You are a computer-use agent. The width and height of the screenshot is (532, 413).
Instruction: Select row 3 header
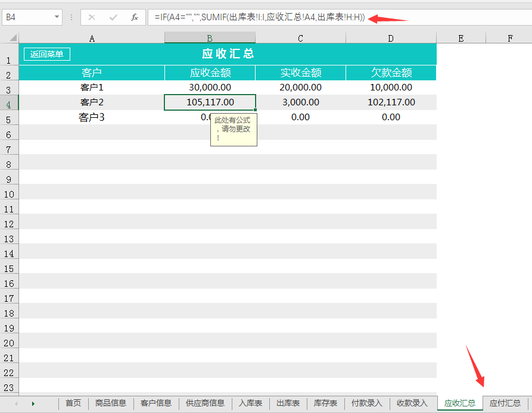pos(9,87)
